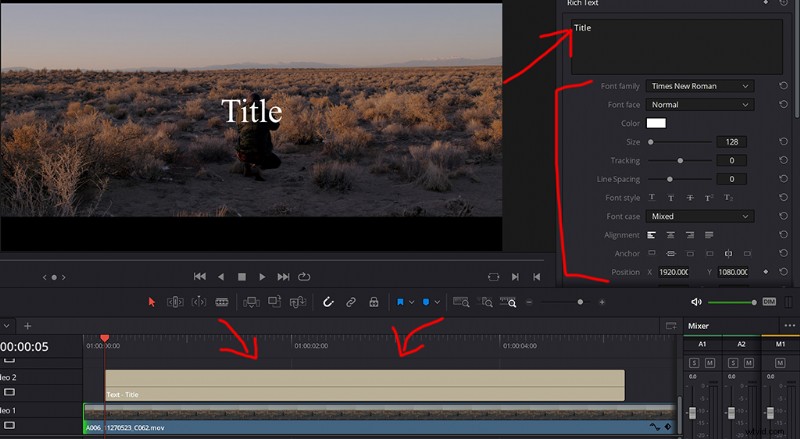Reset the Font family parameter

point(783,86)
